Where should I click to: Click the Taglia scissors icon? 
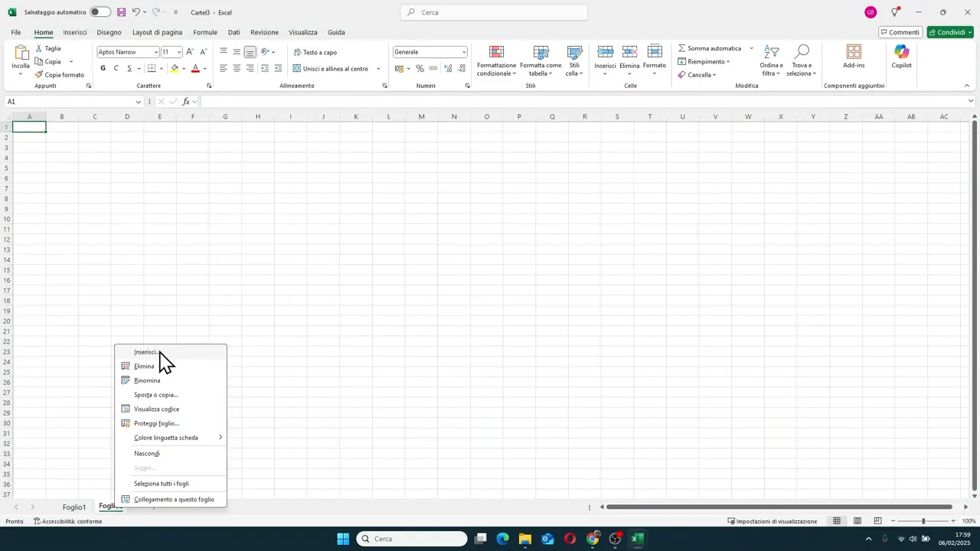point(39,48)
